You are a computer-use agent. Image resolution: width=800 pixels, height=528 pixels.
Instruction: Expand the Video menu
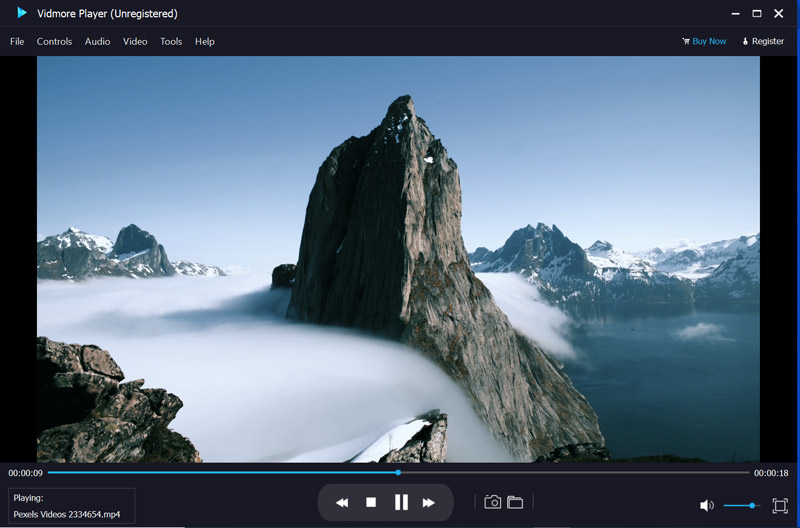[x=135, y=42]
